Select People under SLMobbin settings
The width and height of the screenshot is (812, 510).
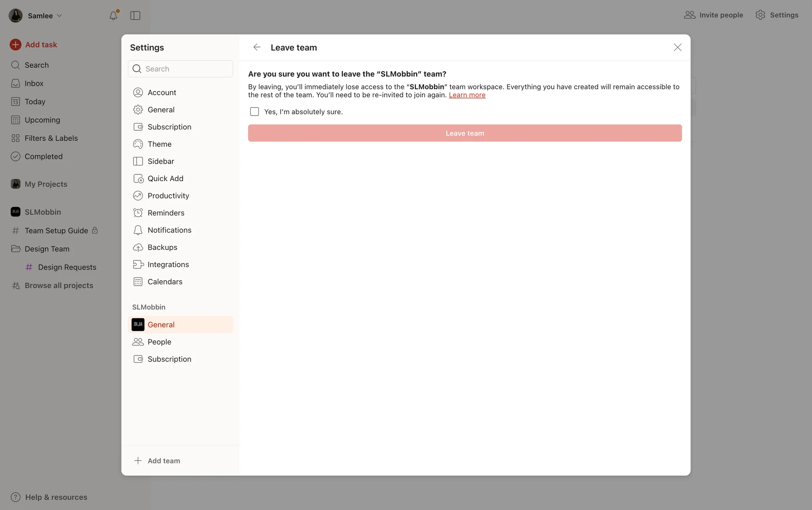159,342
